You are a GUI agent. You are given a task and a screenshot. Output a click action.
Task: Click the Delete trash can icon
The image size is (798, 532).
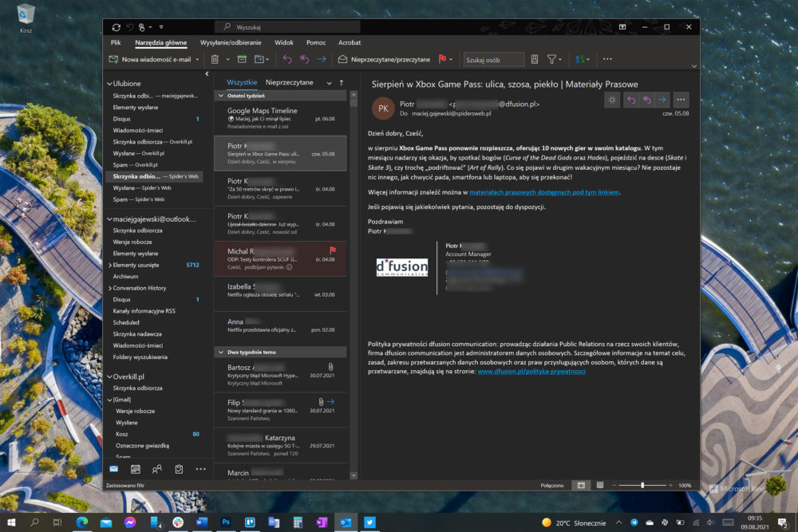tap(215, 60)
